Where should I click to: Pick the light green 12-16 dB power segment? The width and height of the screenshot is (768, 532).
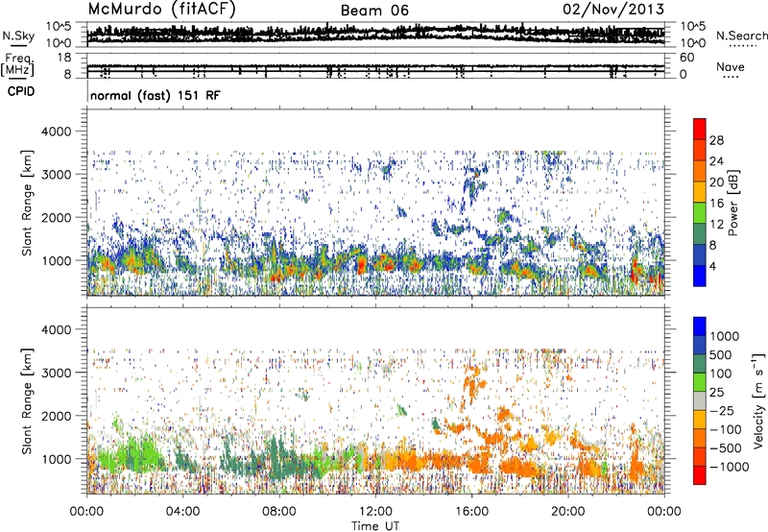(700, 213)
